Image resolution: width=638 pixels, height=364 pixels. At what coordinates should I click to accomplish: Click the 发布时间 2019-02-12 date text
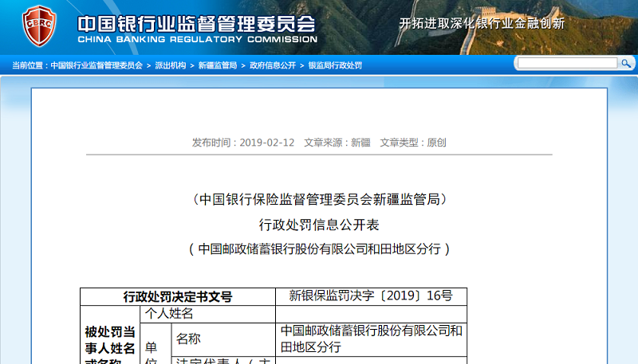click(243, 143)
